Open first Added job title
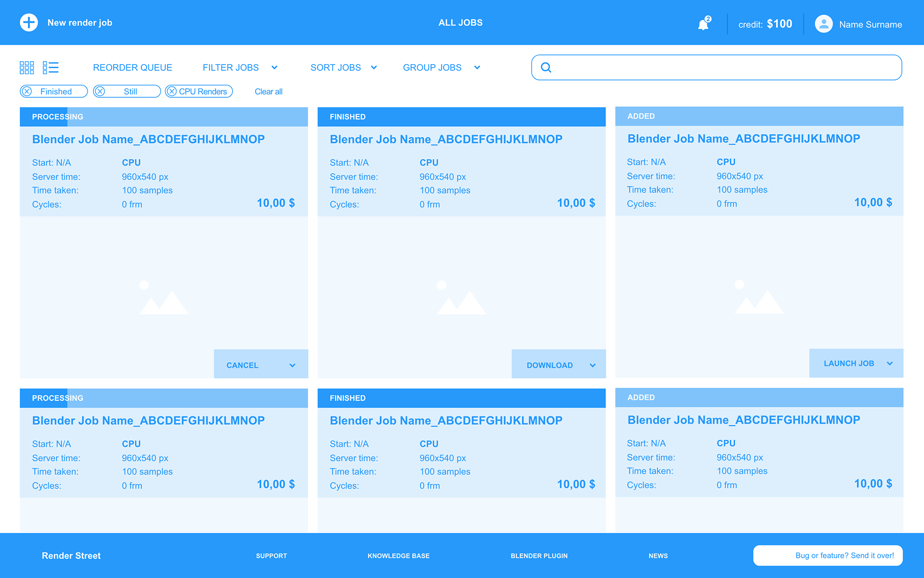924x578 pixels. coord(744,139)
